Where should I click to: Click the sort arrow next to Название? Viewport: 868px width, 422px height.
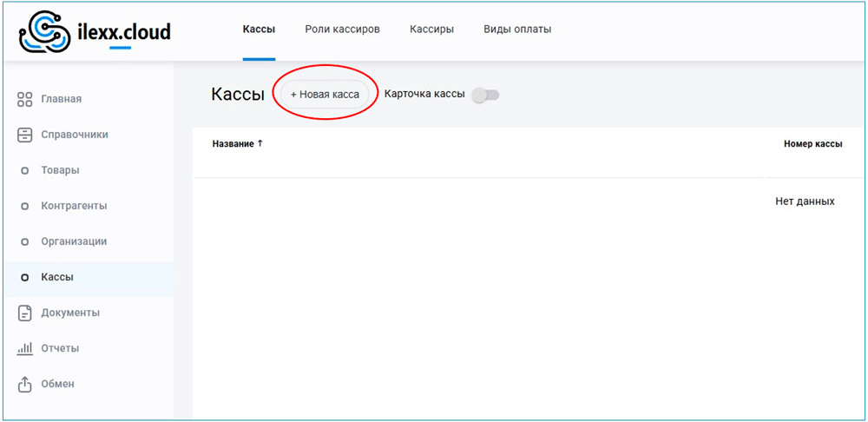coord(260,143)
